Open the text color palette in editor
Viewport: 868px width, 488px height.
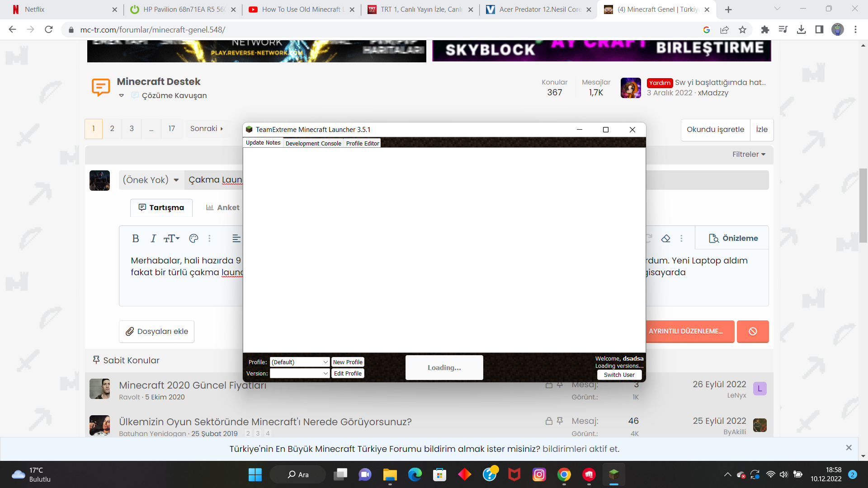(x=194, y=238)
